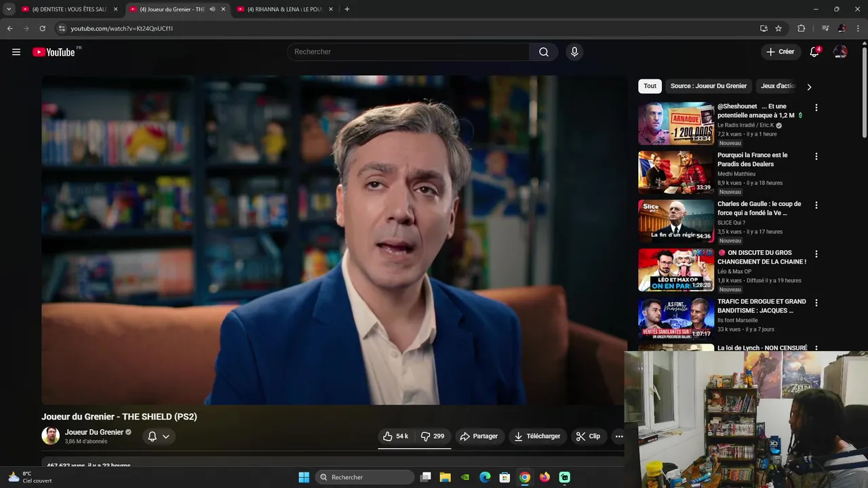Open the Paradis des Dealers thumbnail
The width and height of the screenshot is (868, 488).
tap(676, 172)
